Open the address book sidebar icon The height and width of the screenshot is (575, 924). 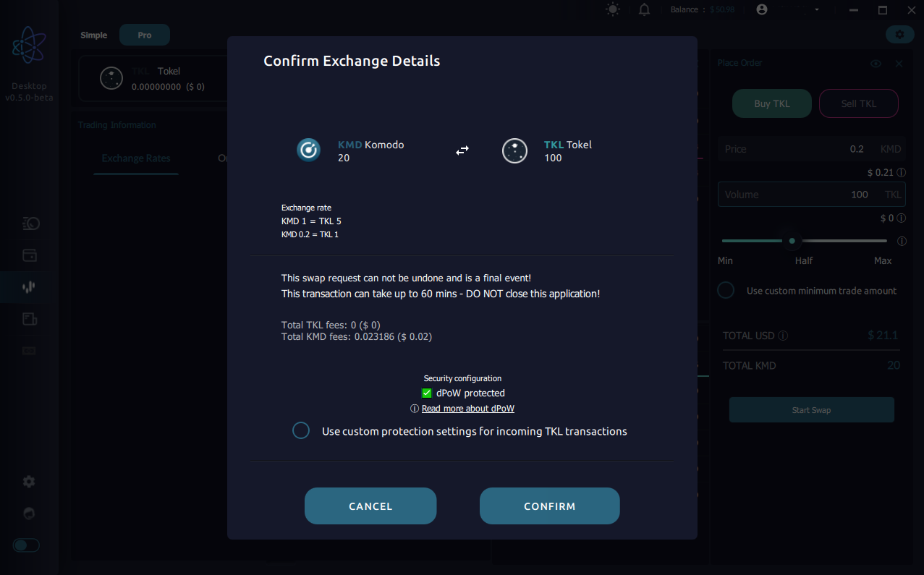[x=30, y=319]
